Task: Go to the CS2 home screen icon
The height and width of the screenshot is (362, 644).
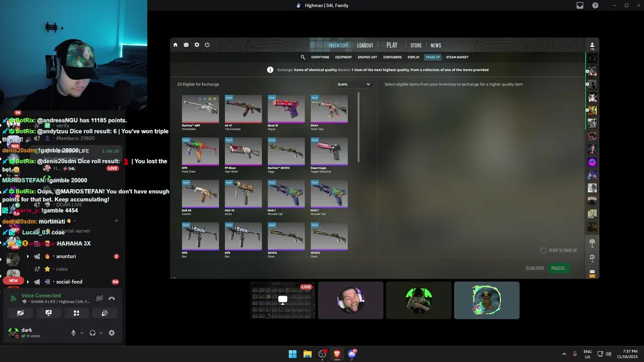Action: (175, 45)
